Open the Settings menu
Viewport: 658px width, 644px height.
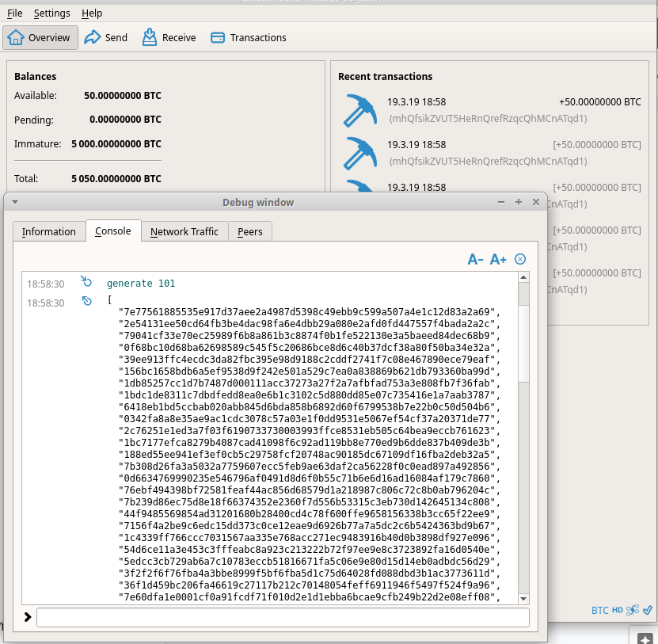pos(52,13)
